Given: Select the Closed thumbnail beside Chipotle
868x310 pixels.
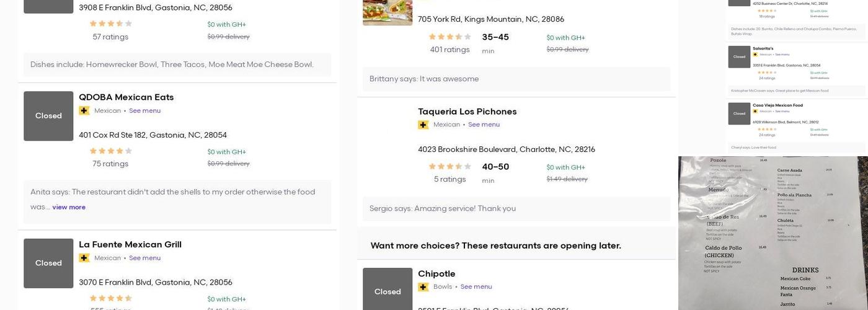Looking at the screenshot, I should [x=387, y=290].
